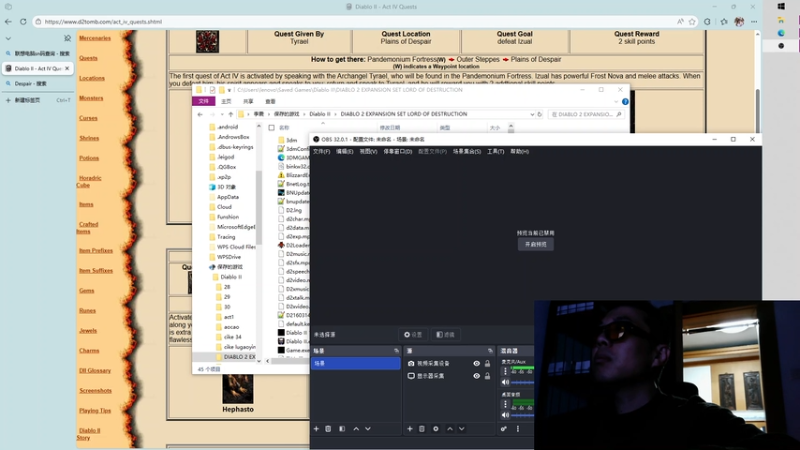Mute the desktop audio speaker icon
800x450 pixels.
(x=505, y=415)
